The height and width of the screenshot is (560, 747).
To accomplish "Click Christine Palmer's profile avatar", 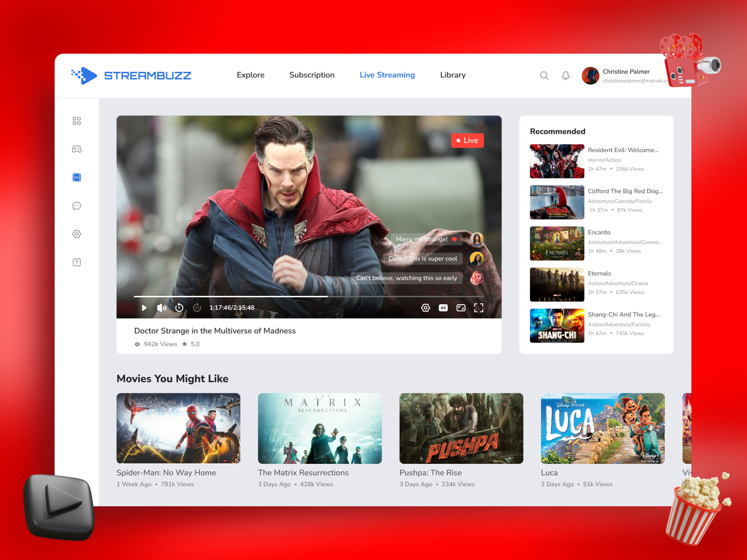I will (x=590, y=76).
